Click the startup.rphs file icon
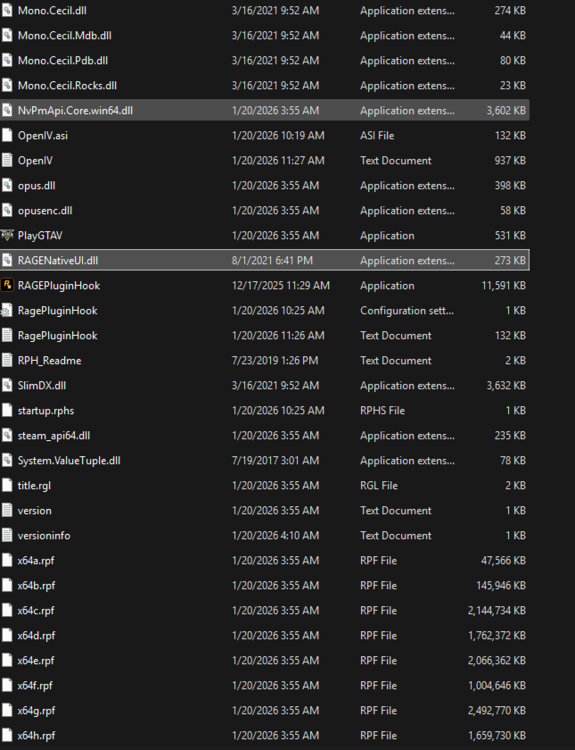The width and height of the screenshot is (575, 750). (x=7, y=410)
